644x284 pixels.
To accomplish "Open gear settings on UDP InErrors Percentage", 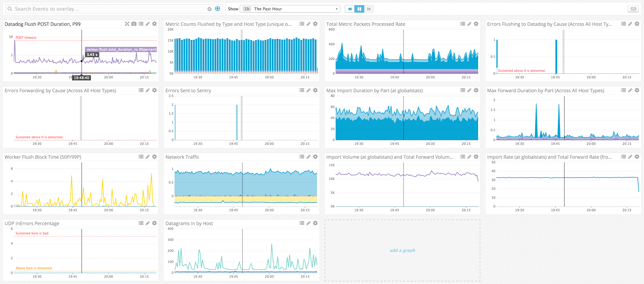I will [x=154, y=223].
